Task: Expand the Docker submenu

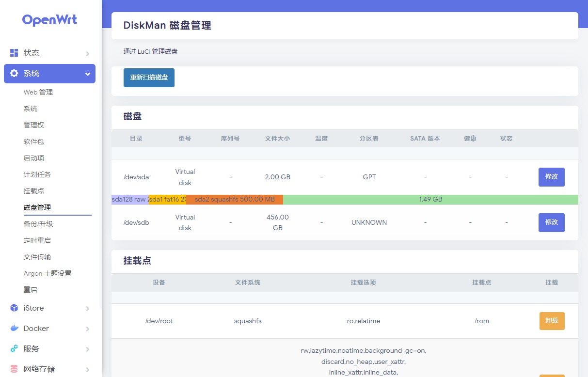Action: pyautogui.click(x=88, y=329)
